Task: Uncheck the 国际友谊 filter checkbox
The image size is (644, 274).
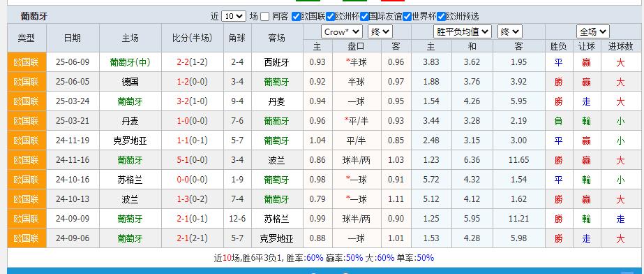Action: (364, 17)
